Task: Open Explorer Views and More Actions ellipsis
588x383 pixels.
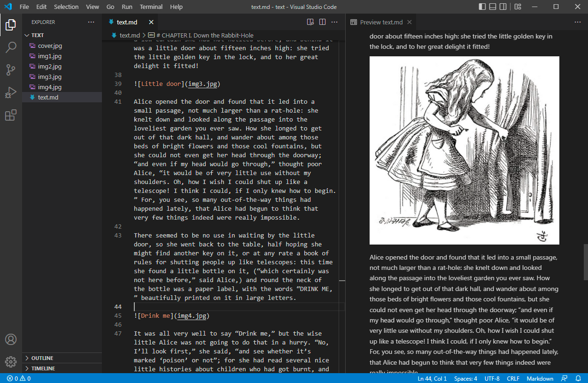Action: 91,22
